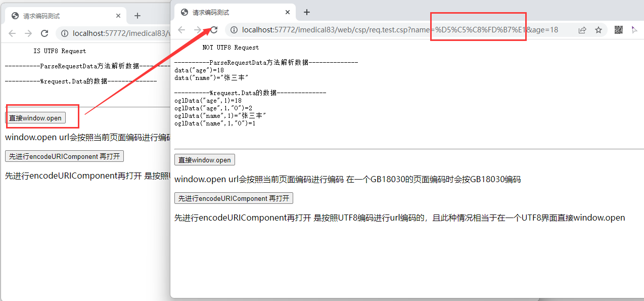Go back in the left browser window
This screenshot has width=644, height=301.
(12, 33)
